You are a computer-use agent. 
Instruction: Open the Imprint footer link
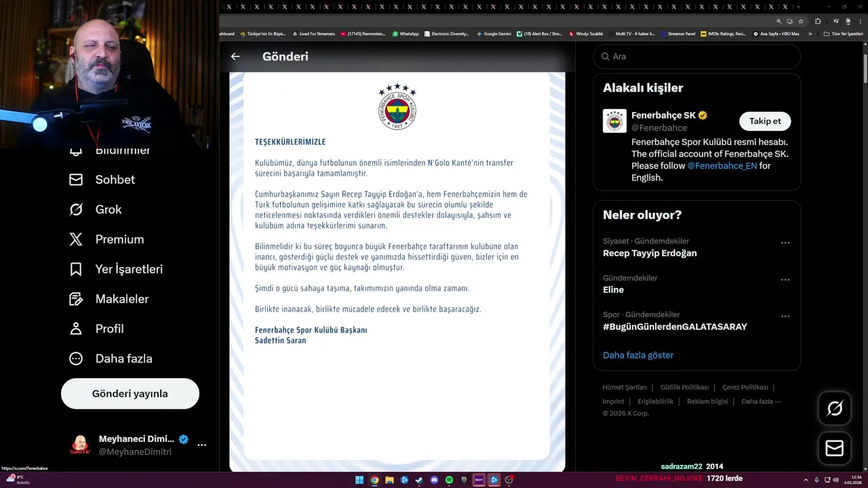click(x=613, y=402)
